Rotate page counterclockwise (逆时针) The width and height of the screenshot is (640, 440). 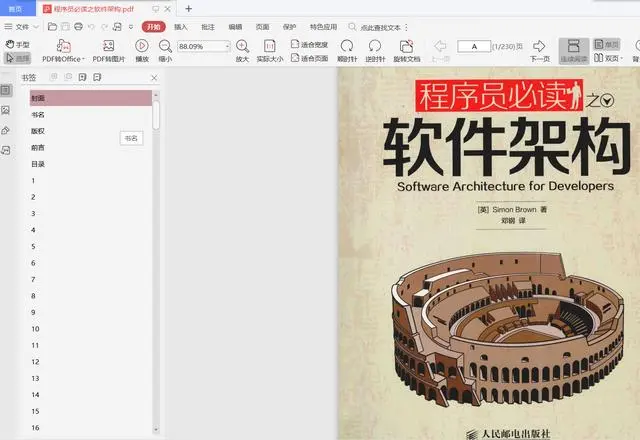[375, 51]
